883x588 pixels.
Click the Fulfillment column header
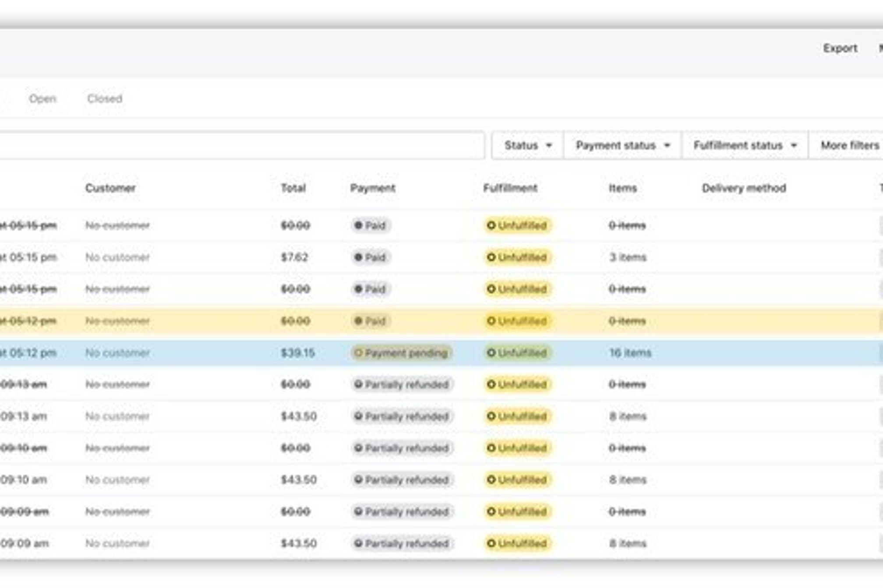[x=510, y=188]
